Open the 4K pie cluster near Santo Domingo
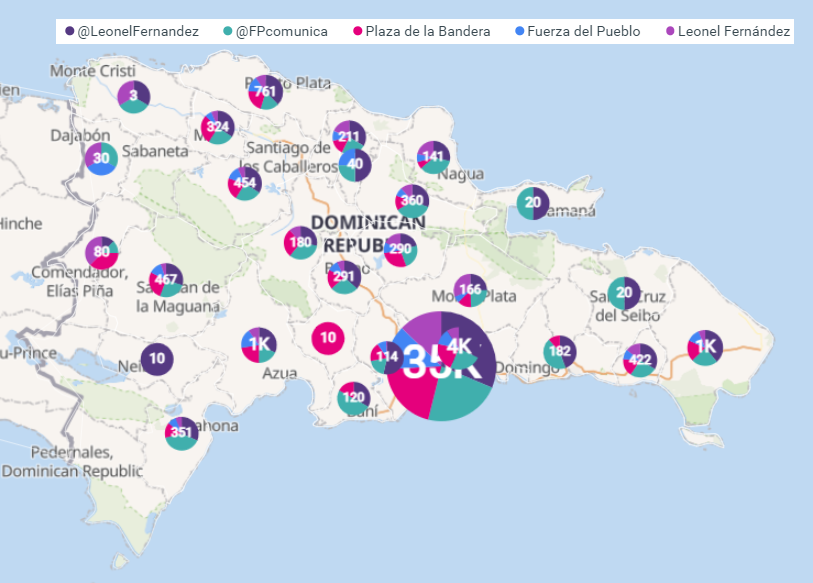The height and width of the screenshot is (583, 813). (x=460, y=346)
